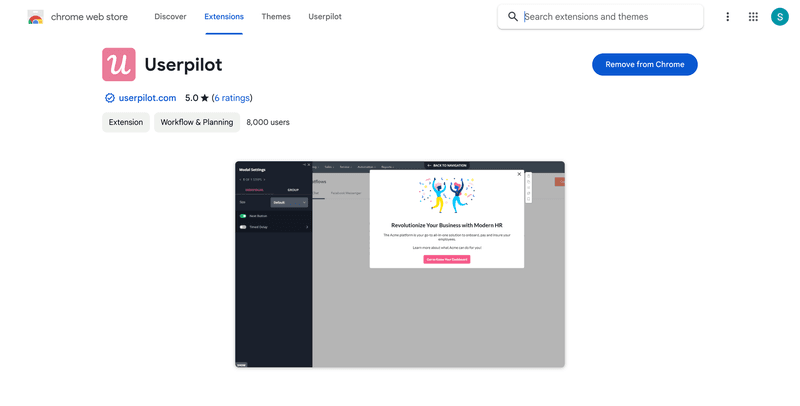Screen dimensions: 800x406
Task: Click the Userpilot extension title heading
Action: pyautogui.click(x=183, y=65)
